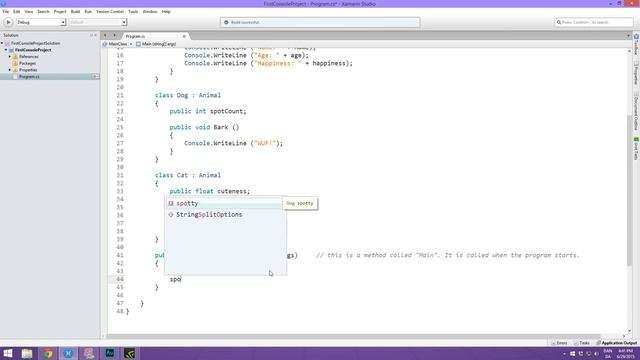Expand the References folder
Viewport: 640px width, 360px height.
(10, 57)
